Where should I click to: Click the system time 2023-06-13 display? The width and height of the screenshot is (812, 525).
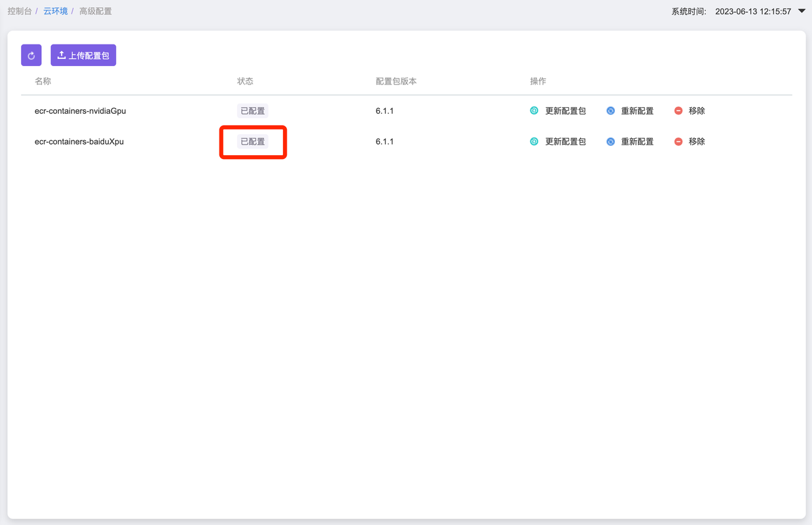tap(753, 11)
